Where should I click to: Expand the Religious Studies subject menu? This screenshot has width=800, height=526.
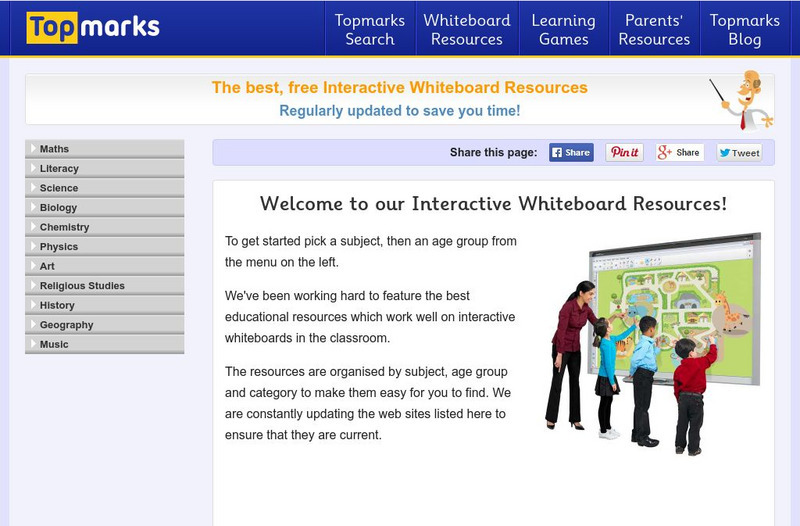pos(105,286)
